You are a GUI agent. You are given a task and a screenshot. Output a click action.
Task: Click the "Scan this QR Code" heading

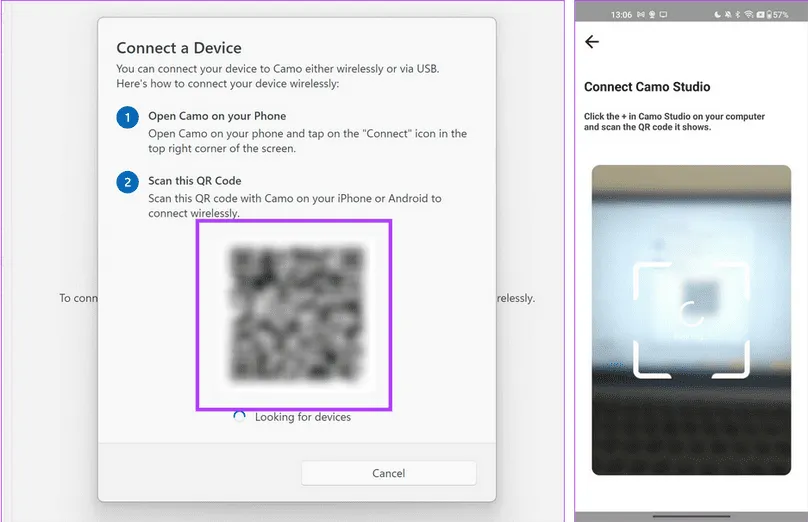point(195,181)
